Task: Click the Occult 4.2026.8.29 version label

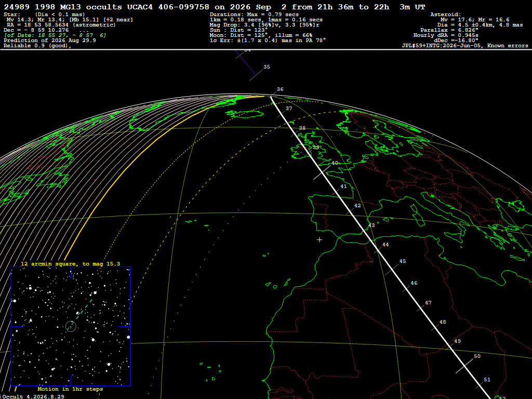Action: pyautogui.click(x=33, y=396)
